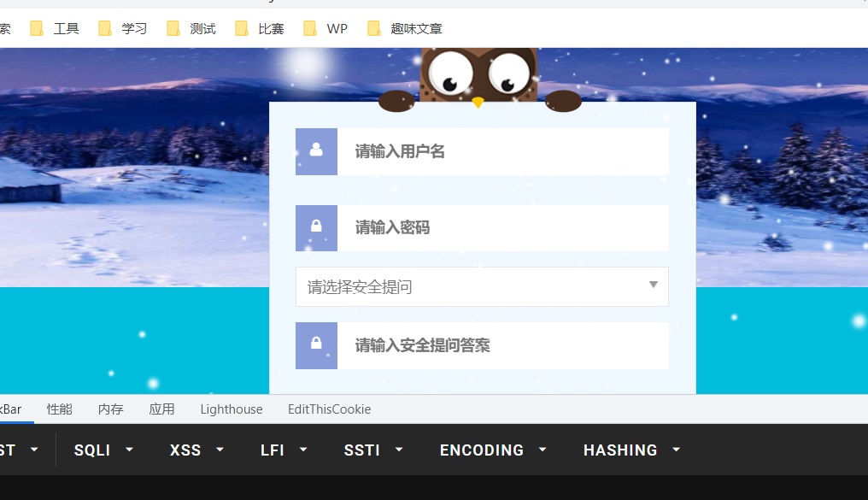Screen dimensions: 868x500
Task: Expand the 请选择安全提问 security question dropdown
Action: click(x=482, y=287)
